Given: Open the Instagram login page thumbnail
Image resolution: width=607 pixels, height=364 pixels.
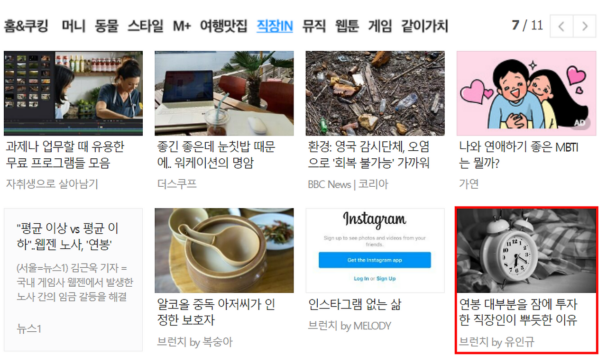Looking at the screenshot, I should [x=375, y=250].
